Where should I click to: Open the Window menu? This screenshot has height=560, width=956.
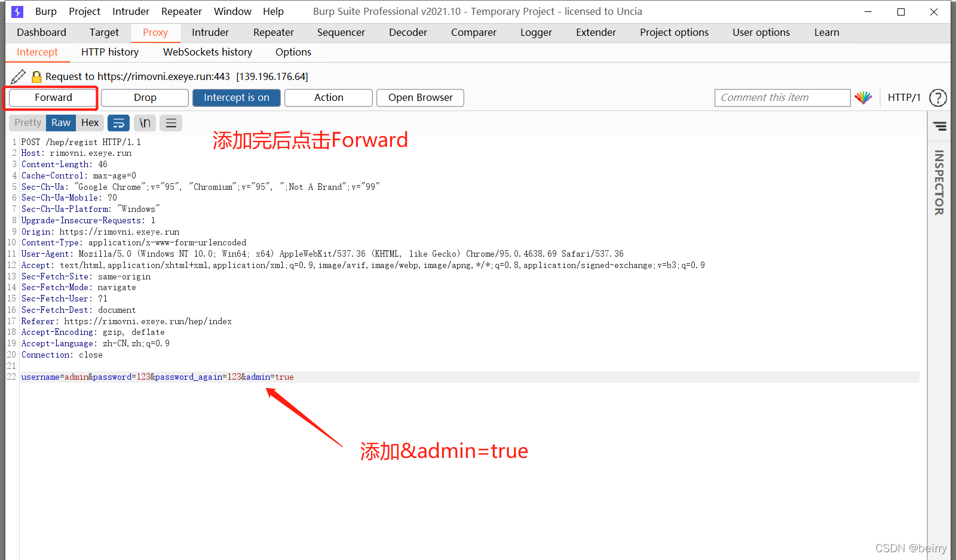tap(232, 11)
